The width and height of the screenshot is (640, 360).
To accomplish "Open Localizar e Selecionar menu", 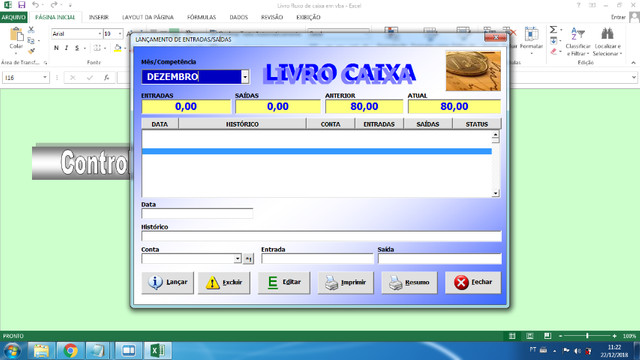I will coord(607,41).
